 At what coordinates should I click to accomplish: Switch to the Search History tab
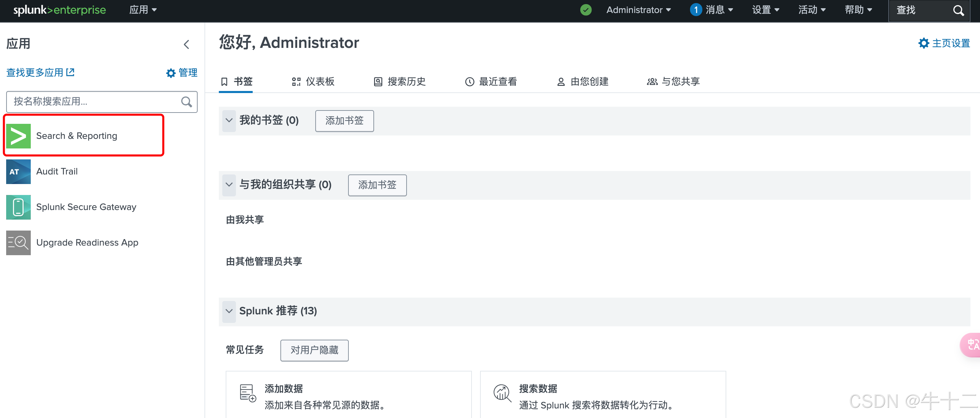click(399, 81)
